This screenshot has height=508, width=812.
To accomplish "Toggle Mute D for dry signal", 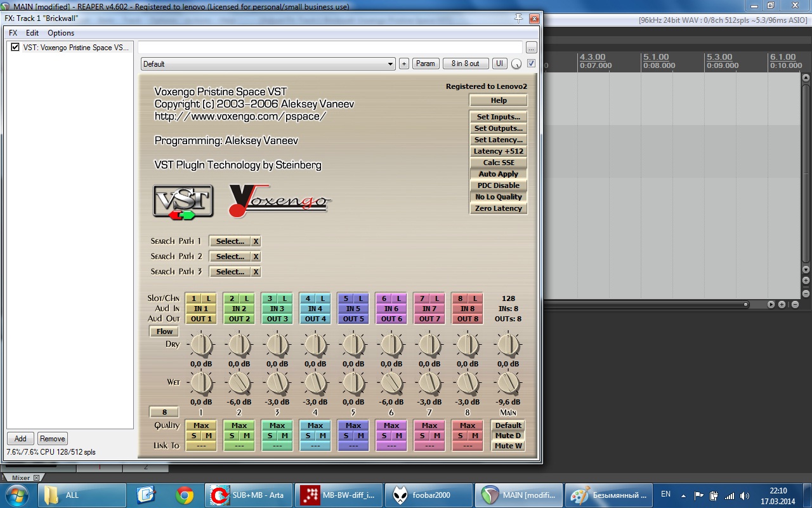I will (x=508, y=436).
